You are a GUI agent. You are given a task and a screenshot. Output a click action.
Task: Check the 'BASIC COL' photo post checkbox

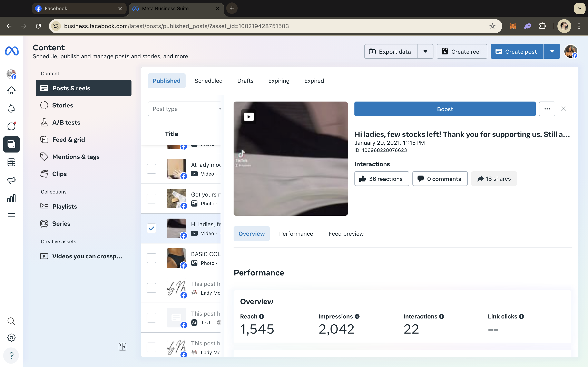[151, 258]
